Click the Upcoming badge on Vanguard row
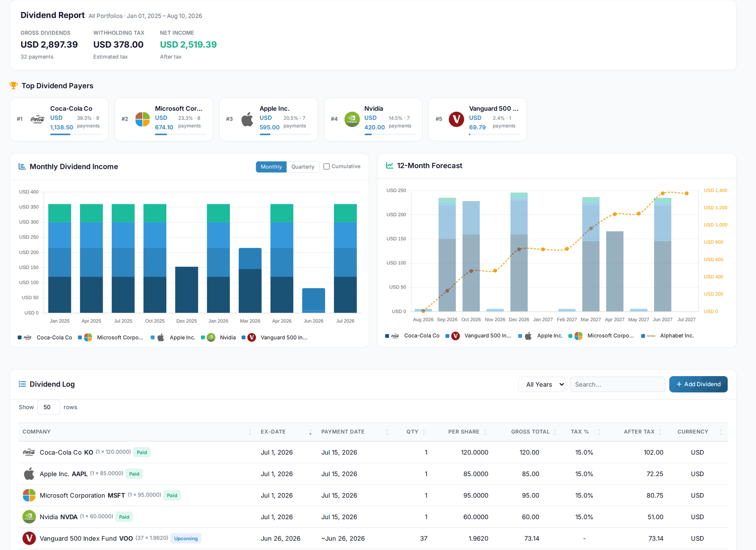 point(186,538)
